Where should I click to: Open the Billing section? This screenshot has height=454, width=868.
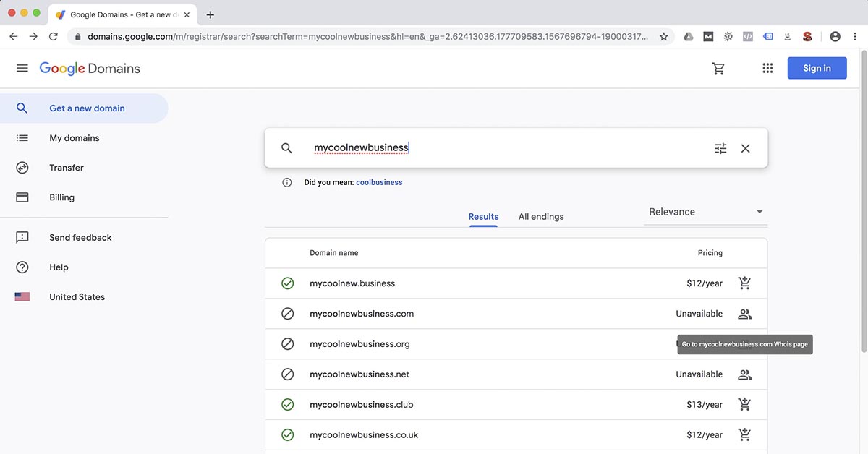tap(61, 197)
